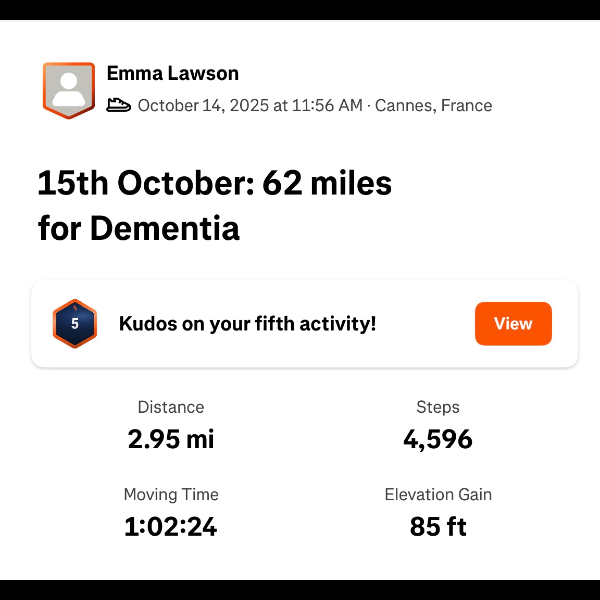Click the Steps label

pyautogui.click(x=438, y=407)
